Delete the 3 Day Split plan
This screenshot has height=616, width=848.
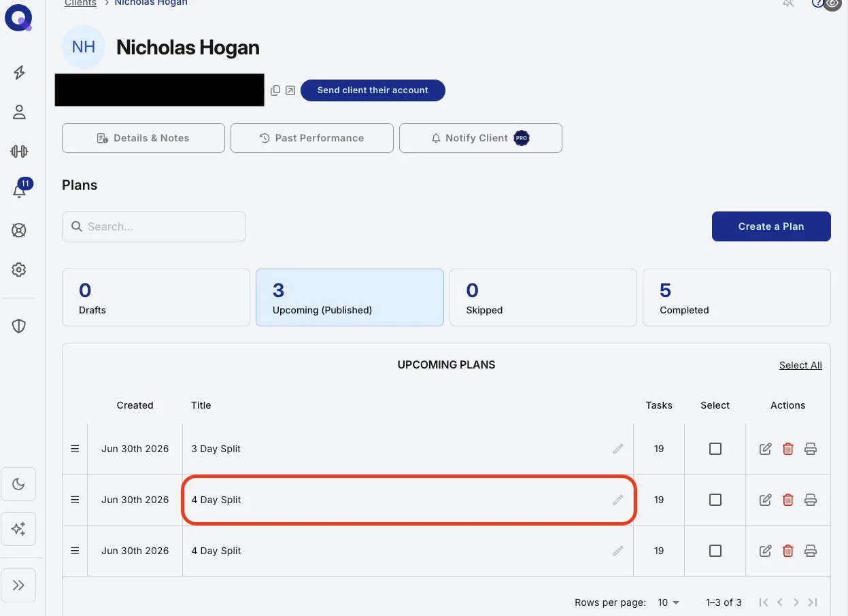pyautogui.click(x=787, y=449)
